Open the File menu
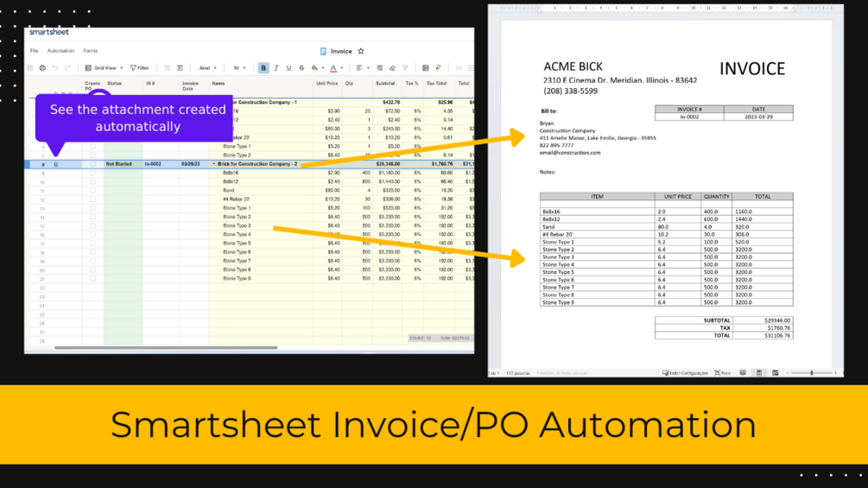This screenshot has height=488, width=868. [x=34, y=51]
